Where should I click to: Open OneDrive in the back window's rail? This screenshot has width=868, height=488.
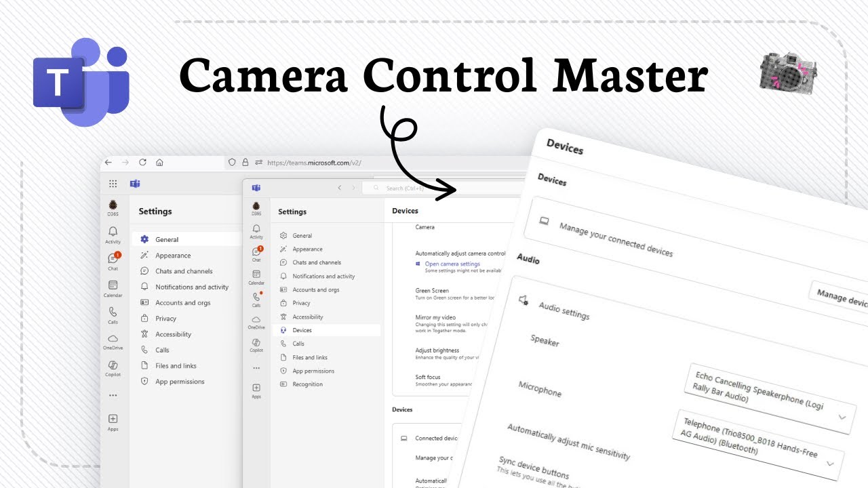coord(113,341)
